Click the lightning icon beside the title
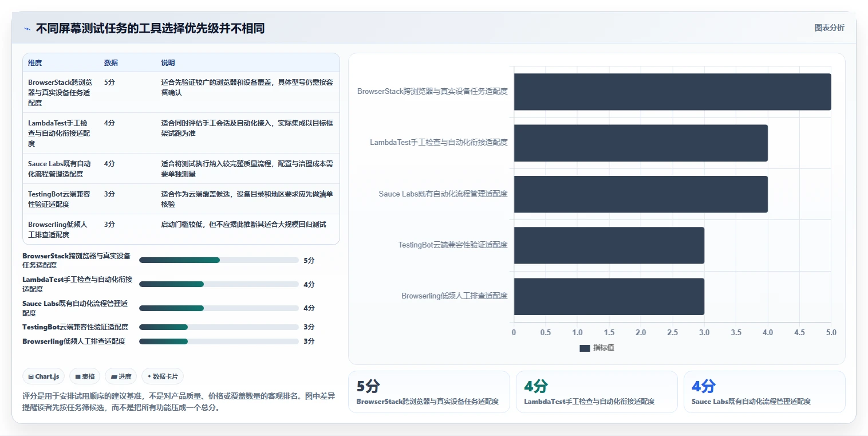Viewport: 868px width, 436px height. click(x=27, y=29)
